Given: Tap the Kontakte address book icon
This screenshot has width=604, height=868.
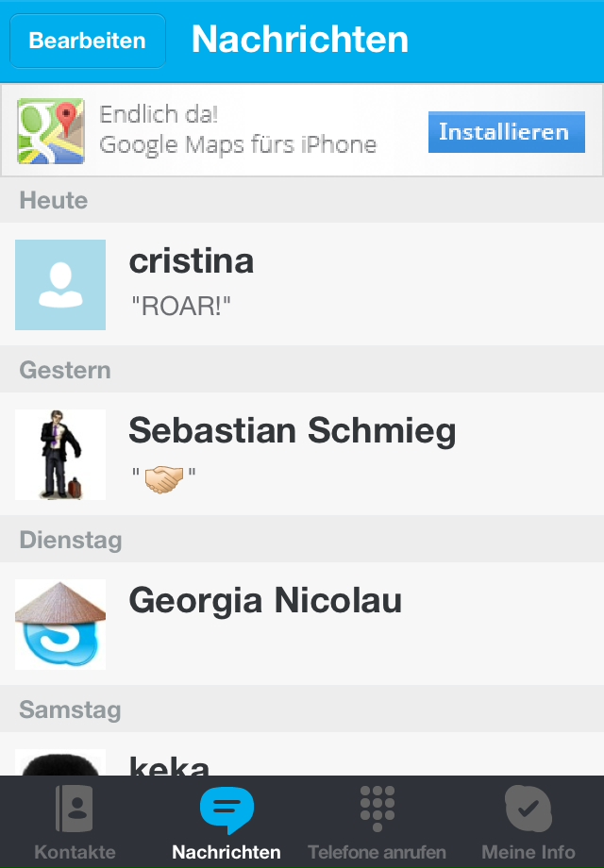Looking at the screenshot, I should (x=75, y=809).
